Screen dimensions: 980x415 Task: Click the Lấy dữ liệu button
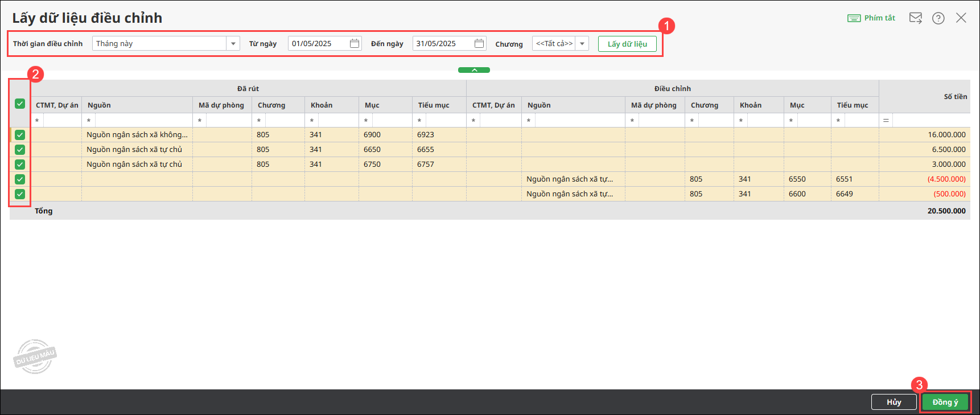pos(627,44)
